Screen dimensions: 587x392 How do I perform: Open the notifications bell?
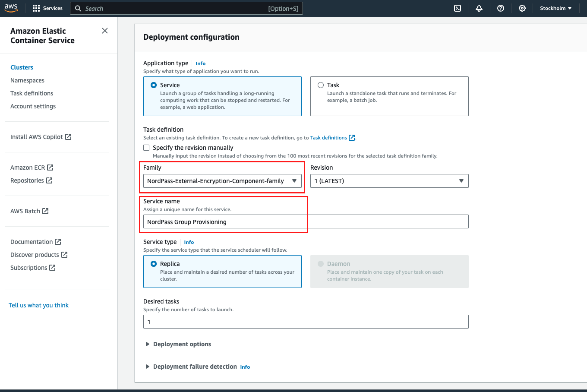pos(479,8)
